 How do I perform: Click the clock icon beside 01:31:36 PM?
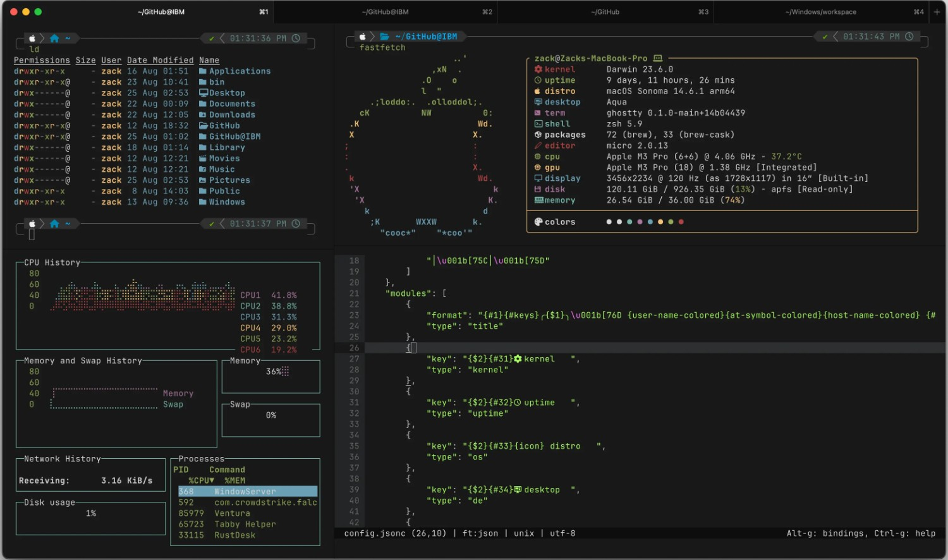point(296,39)
